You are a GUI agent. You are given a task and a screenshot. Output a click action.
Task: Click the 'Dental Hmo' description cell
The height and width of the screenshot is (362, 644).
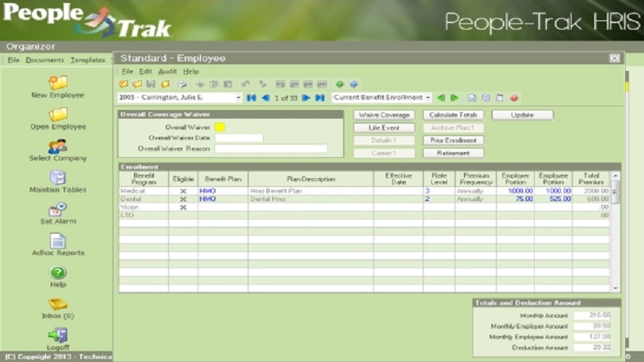311,199
